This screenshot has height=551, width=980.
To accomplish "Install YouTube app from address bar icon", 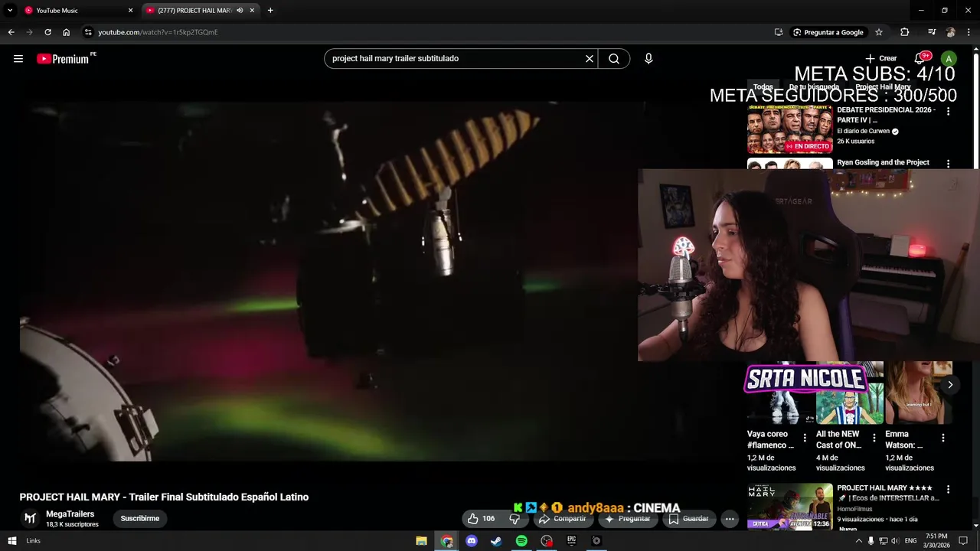I will click(779, 32).
